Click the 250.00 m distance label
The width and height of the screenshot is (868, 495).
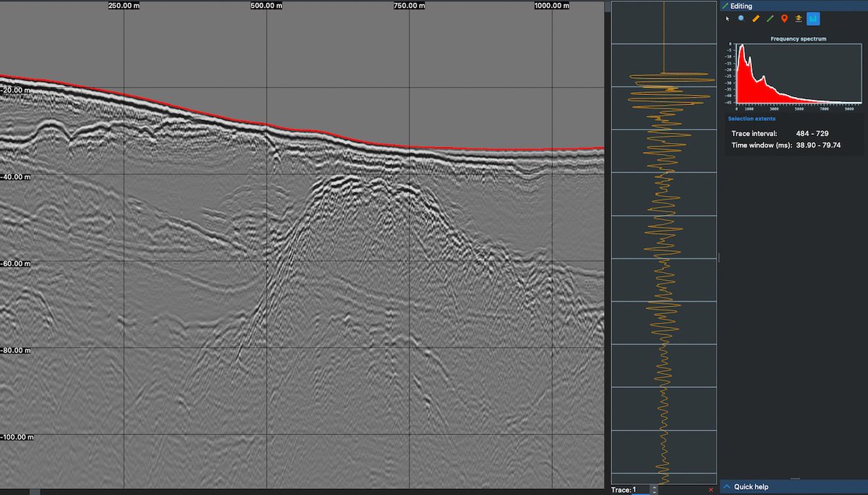pyautogui.click(x=124, y=5)
